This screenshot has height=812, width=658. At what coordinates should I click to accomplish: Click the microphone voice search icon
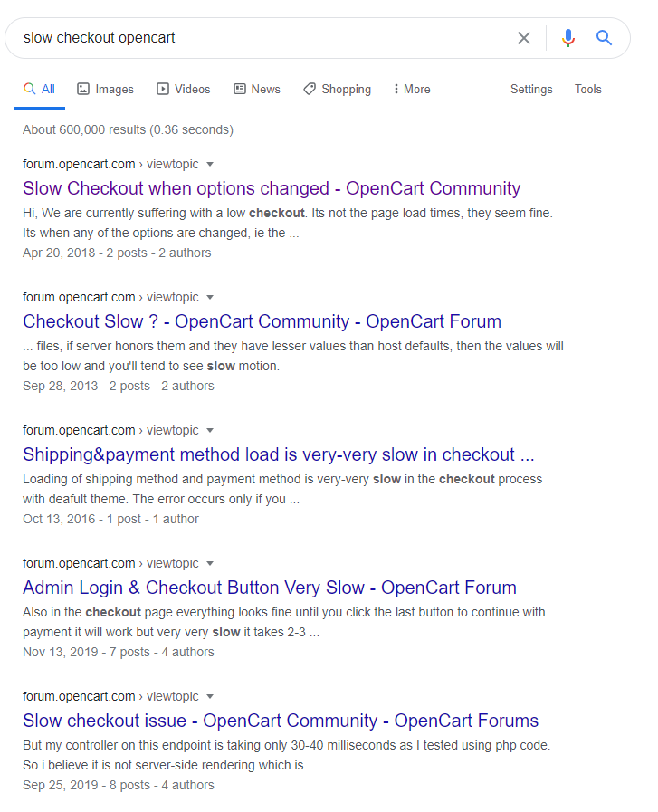pos(568,38)
